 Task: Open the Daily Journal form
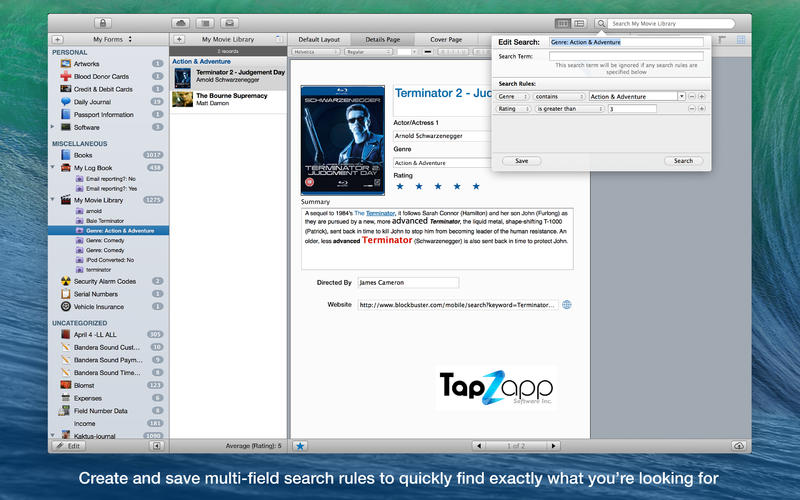click(108, 102)
